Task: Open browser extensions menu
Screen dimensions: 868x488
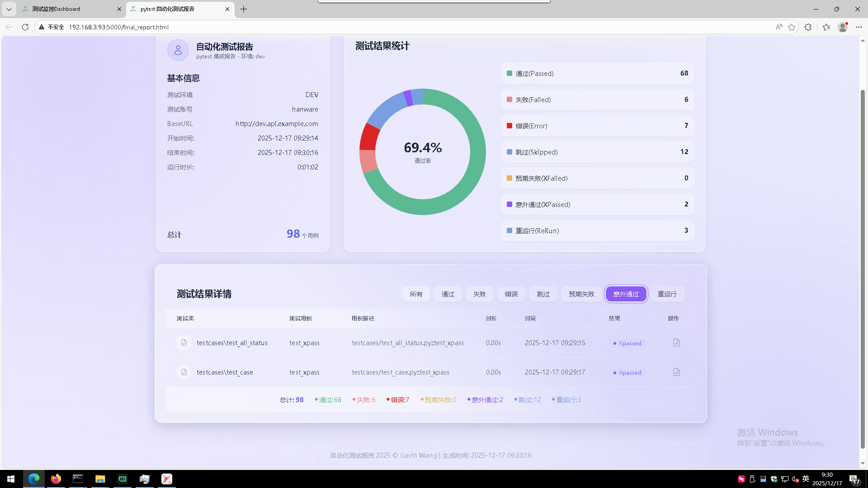Action: click(808, 27)
